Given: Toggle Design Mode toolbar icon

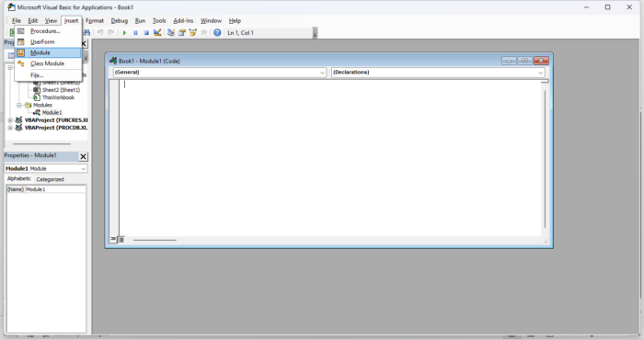Looking at the screenshot, I should [157, 32].
